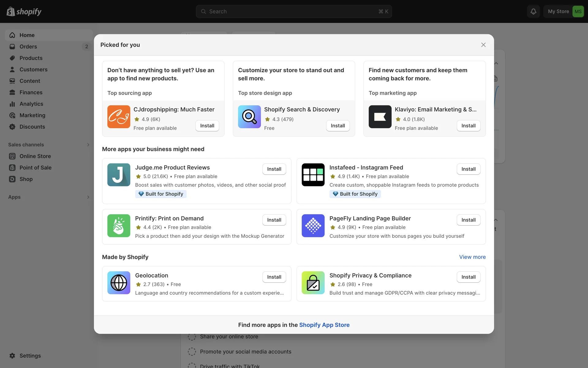588x368 pixels.
Task: Click the Judge.me app icon
Action: point(119,175)
